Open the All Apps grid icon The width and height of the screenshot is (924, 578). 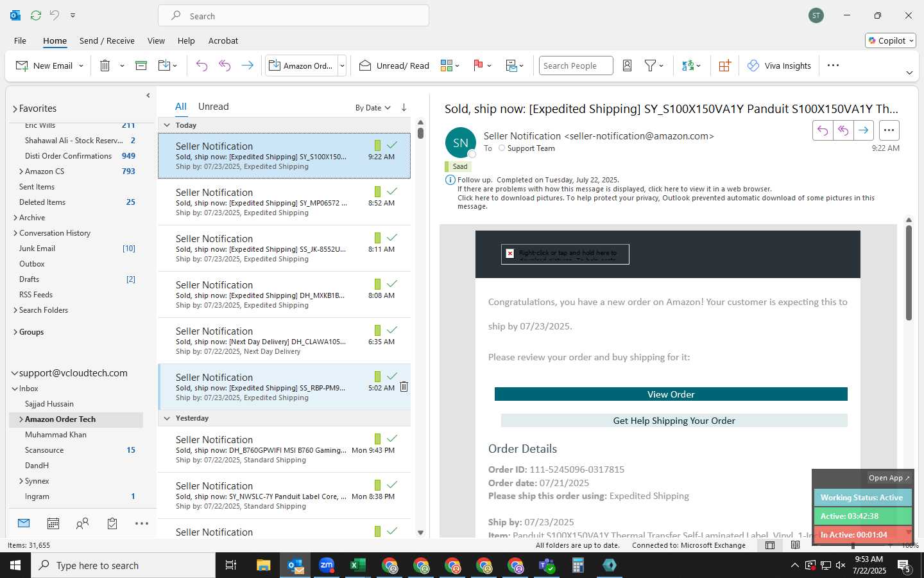click(724, 66)
